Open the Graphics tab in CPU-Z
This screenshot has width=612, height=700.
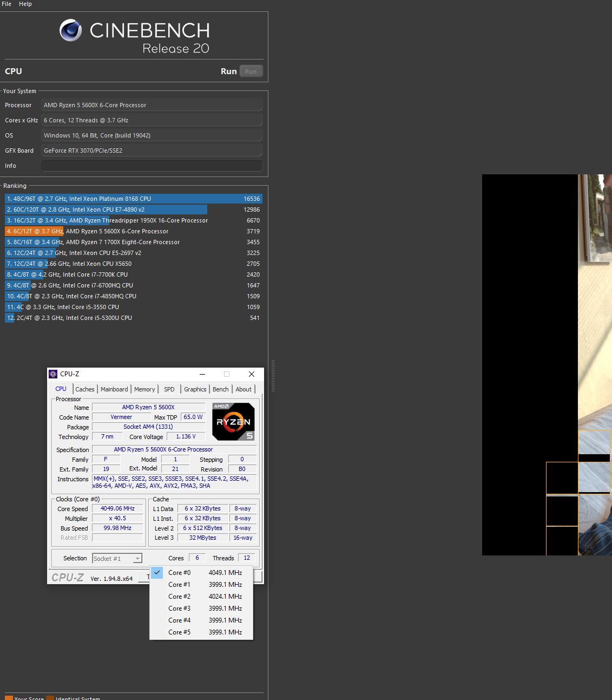click(195, 389)
